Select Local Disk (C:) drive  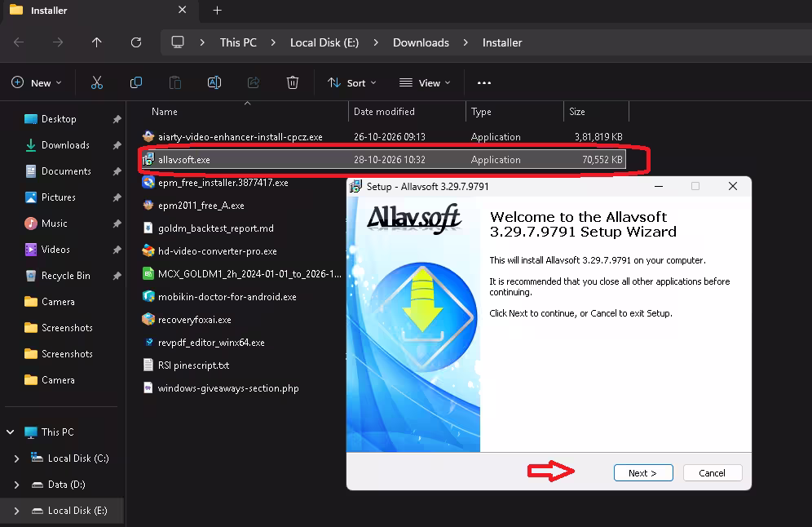coord(78,458)
